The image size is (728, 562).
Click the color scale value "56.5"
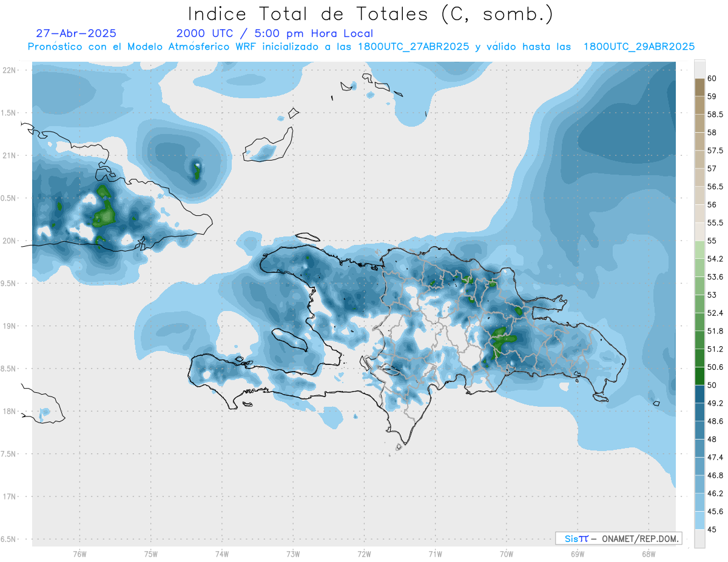coord(715,187)
